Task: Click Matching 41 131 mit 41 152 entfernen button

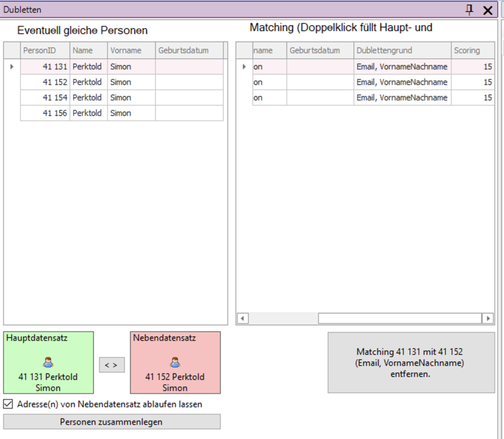Action: [x=411, y=363]
